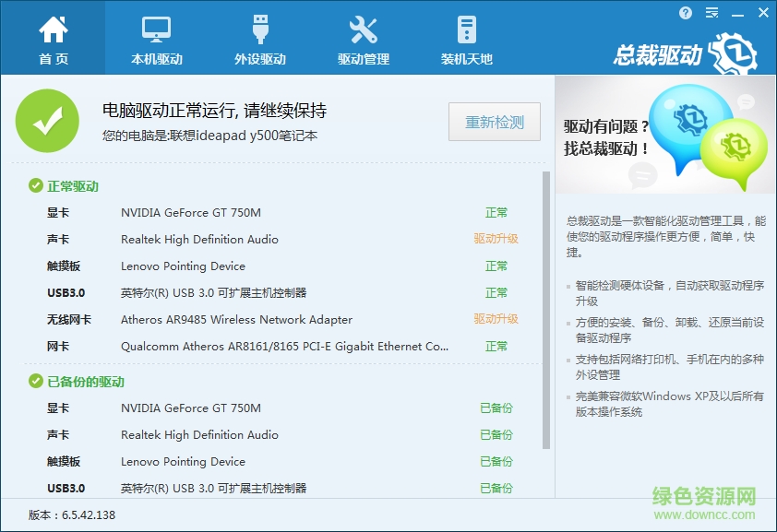Select the 首页 home icon

53,28
